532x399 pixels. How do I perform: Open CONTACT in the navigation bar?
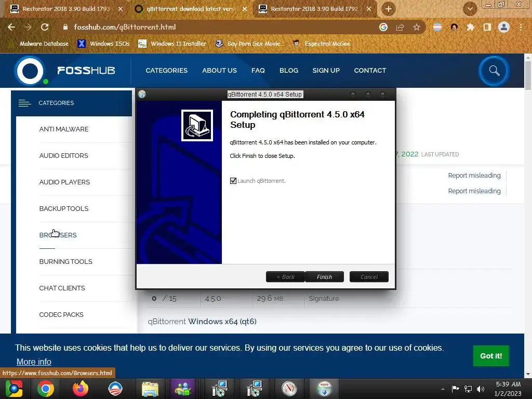(370, 71)
